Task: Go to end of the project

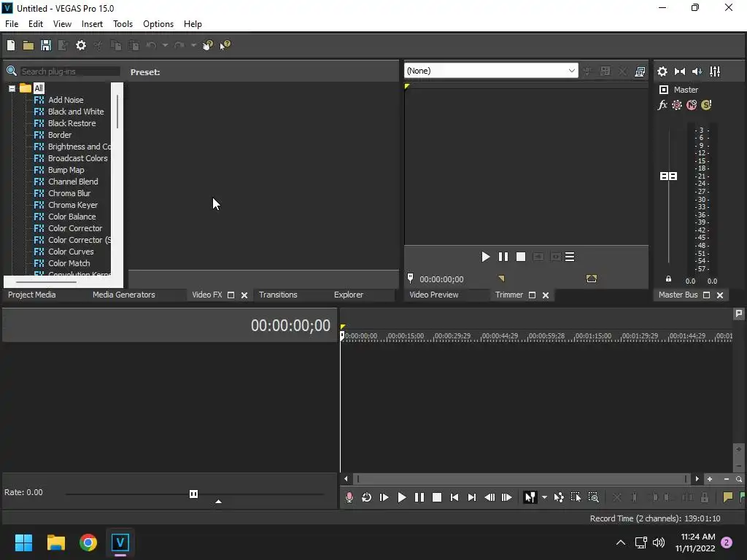Action: [472, 497]
